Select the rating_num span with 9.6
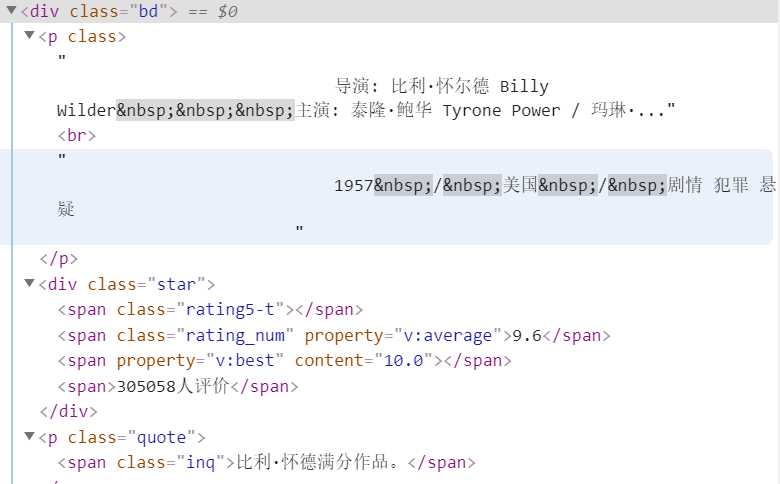780x484 pixels. pos(334,335)
